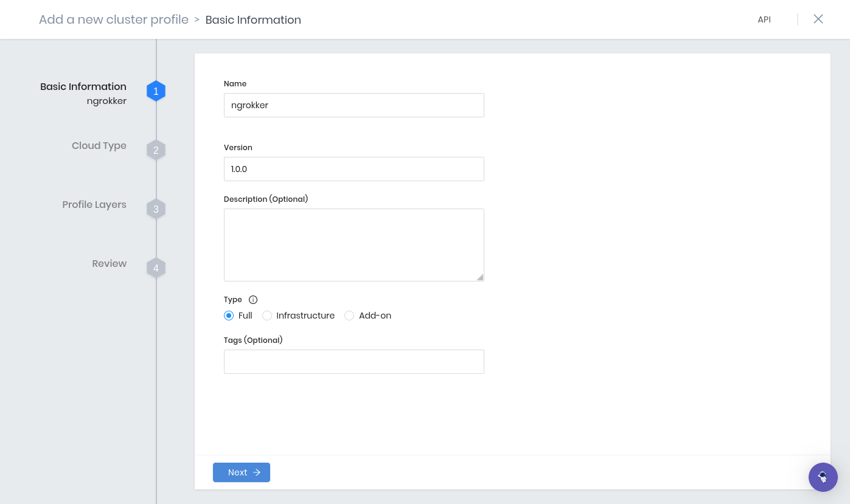Click the hexagon icon for step 4
850x504 pixels.
click(156, 268)
